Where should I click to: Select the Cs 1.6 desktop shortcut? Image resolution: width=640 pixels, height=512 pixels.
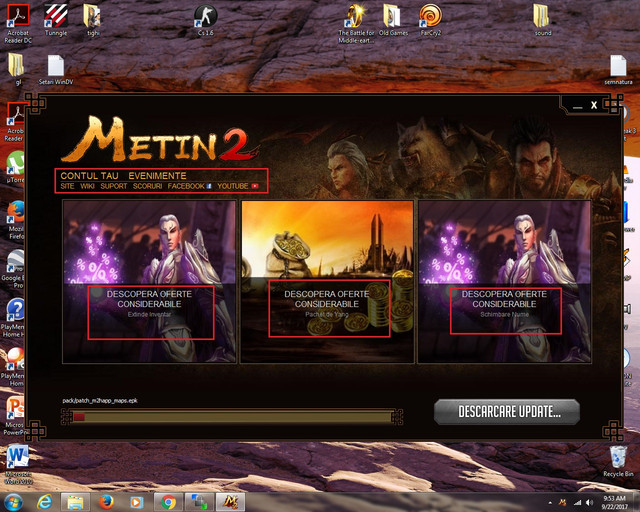point(205,20)
